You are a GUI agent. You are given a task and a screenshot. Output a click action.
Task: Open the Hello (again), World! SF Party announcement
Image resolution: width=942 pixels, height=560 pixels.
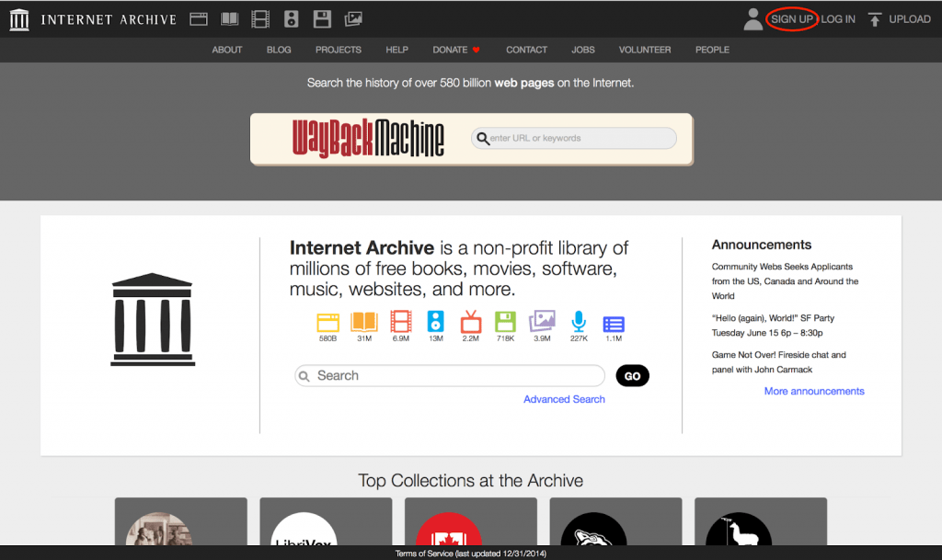point(773,326)
